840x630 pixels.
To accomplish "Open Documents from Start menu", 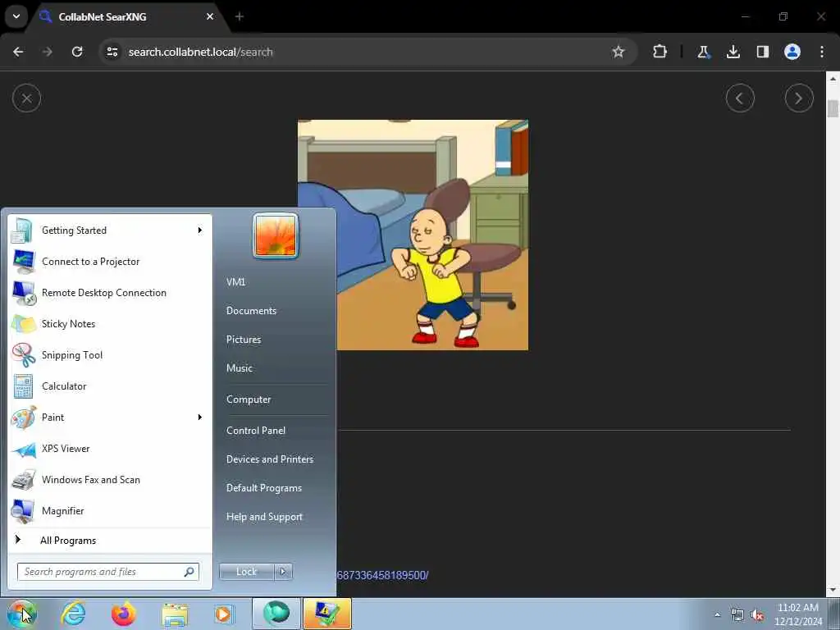I will coord(251,311).
